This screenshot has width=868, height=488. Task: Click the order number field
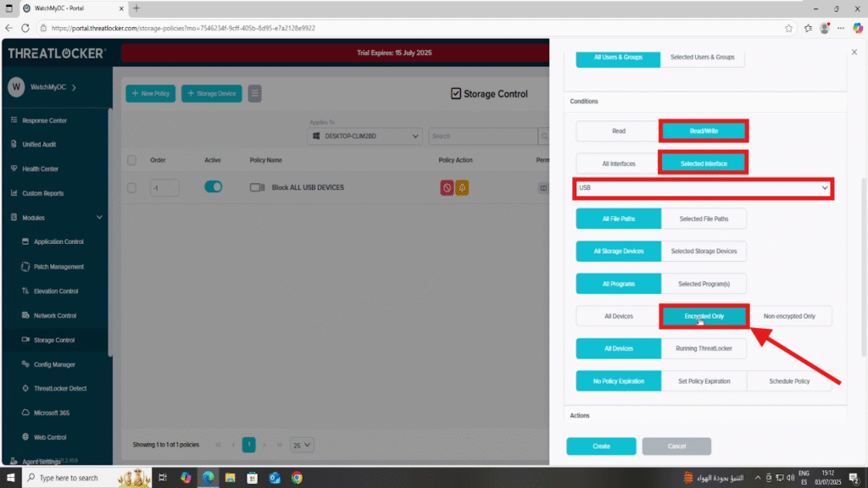point(164,187)
